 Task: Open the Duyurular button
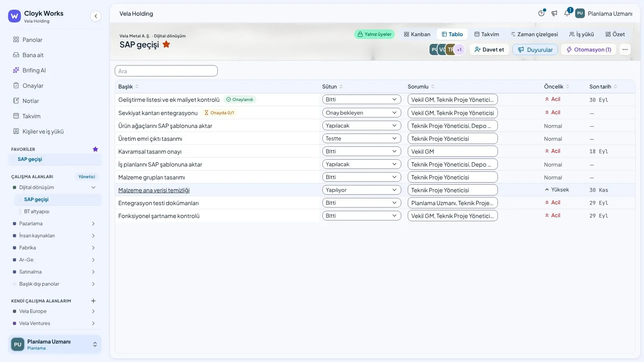coord(535,49)
